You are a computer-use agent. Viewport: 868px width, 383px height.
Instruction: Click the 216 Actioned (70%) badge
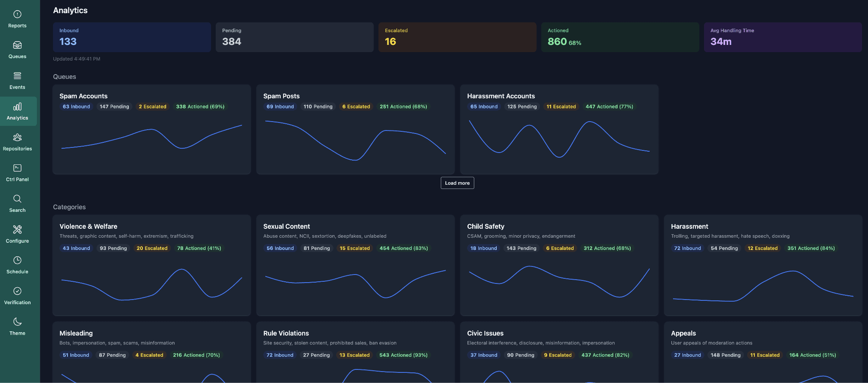(x=197, y=355)
